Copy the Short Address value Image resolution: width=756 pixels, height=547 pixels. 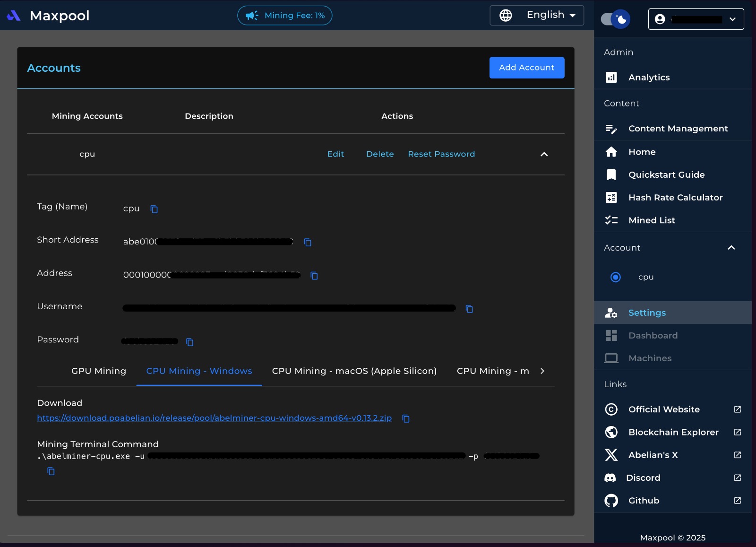click(308, 242)
